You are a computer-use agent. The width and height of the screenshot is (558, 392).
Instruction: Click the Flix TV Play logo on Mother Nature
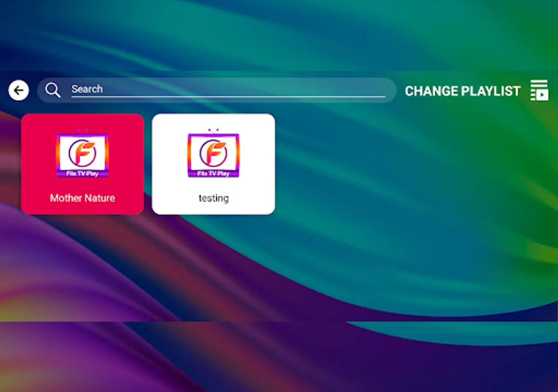(82, 153)
